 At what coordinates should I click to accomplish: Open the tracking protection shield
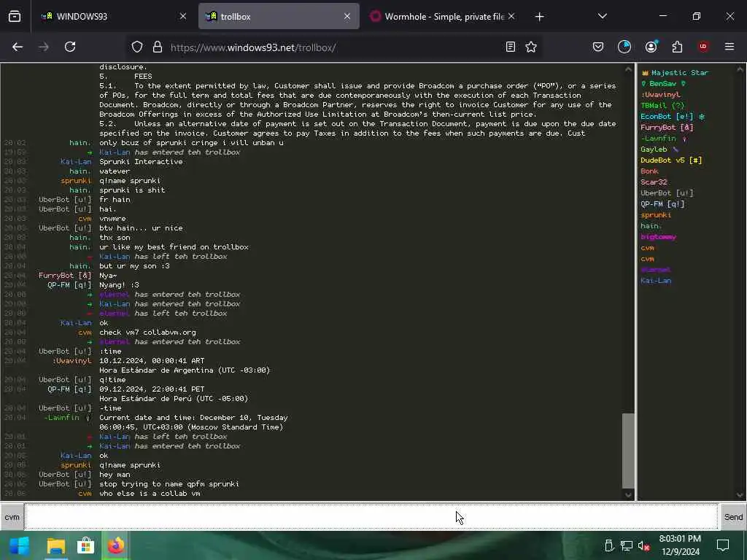137,47
